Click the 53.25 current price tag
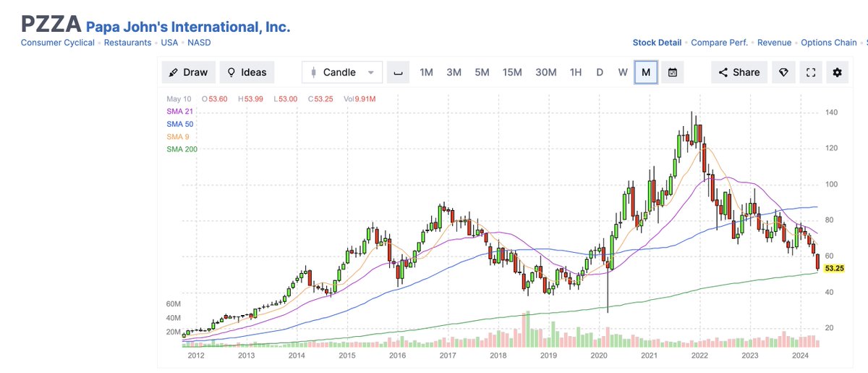Image resolution: width=868 pixels, height=373 pixels. [834, 268]
